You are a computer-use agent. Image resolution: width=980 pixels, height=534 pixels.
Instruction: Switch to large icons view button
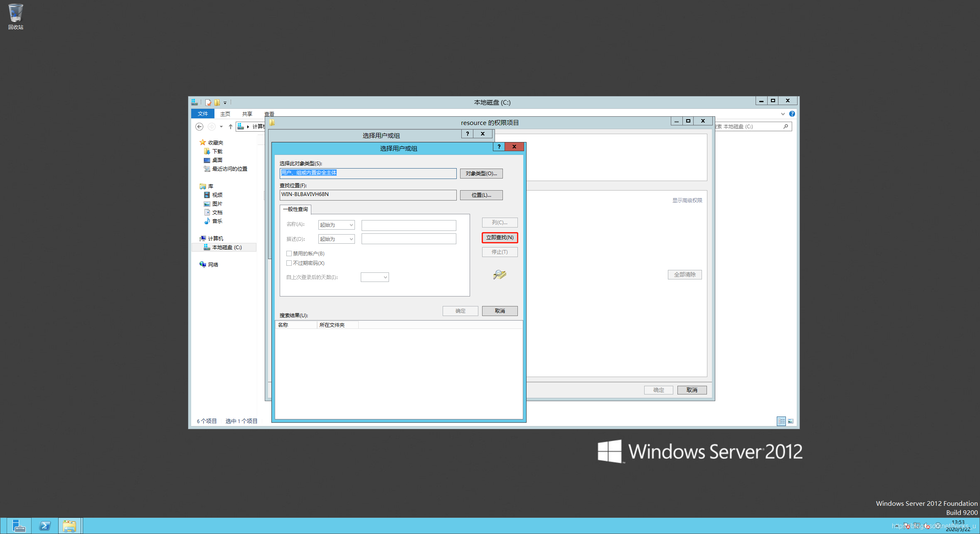(x=790, y=421)
